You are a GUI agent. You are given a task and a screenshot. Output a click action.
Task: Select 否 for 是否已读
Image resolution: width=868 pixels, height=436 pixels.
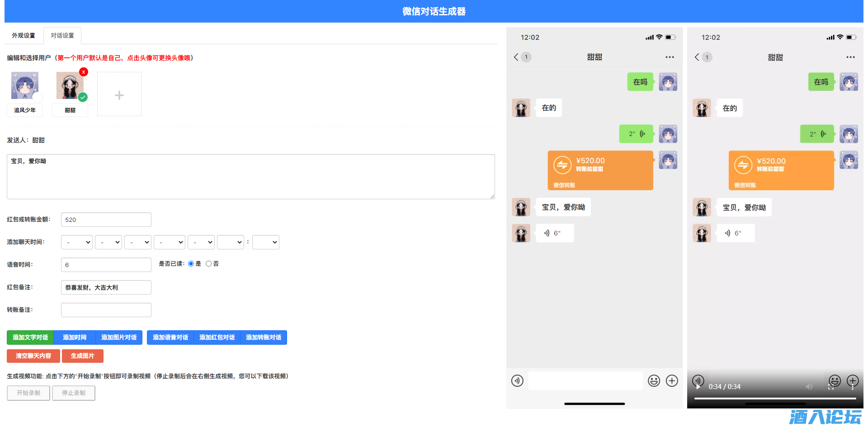(208, 264)
